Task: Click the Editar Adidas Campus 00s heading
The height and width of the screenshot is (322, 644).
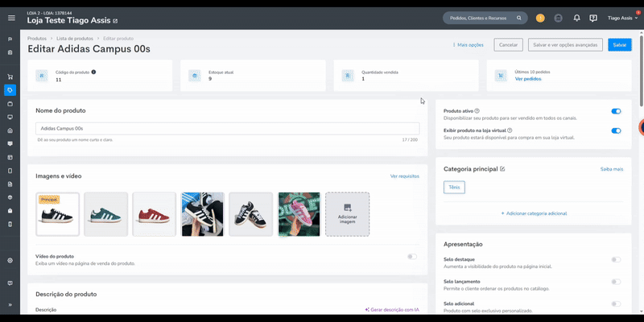Action: point(89,49)
